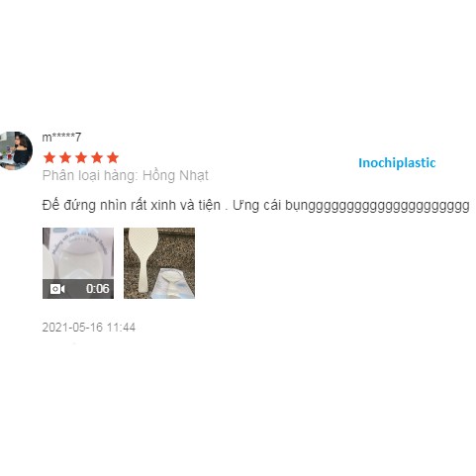Open the reviewer's round profile avatar
This screenshot has width=476, height=476.
click(x=15, y=150)
